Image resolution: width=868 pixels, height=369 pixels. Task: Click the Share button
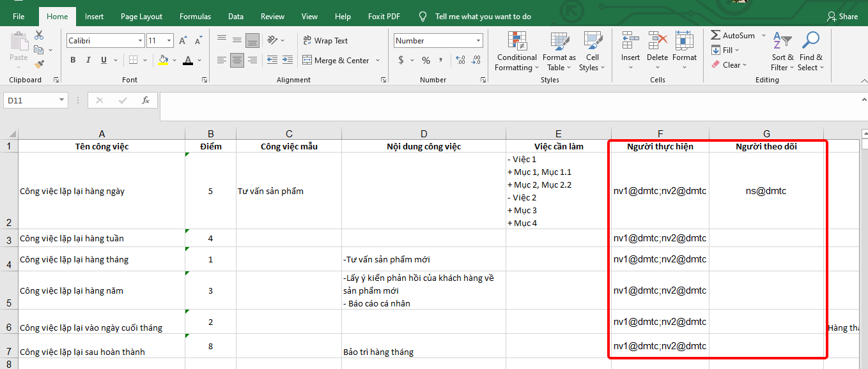842,17
